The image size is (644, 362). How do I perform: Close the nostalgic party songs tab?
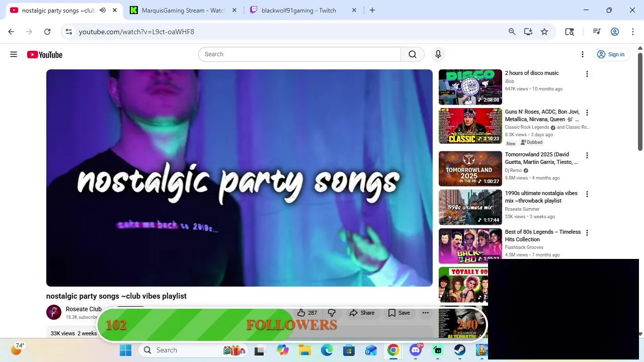click(x=115, y=10)
